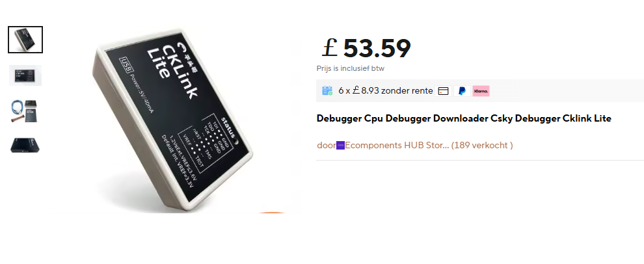Click the orange badge below product image

click(x=272, y=212)
